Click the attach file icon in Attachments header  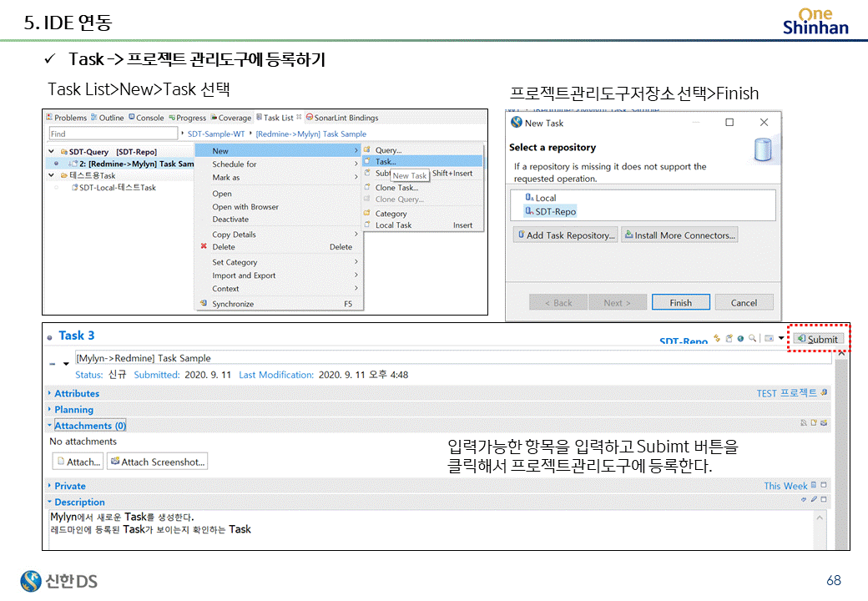click(x=814, y=423)
